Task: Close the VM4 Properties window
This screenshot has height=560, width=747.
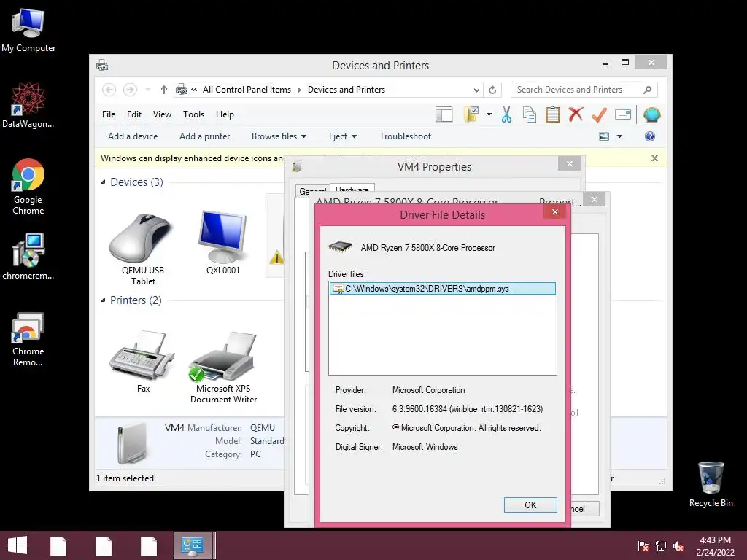Action: click(x=569, y=164)
